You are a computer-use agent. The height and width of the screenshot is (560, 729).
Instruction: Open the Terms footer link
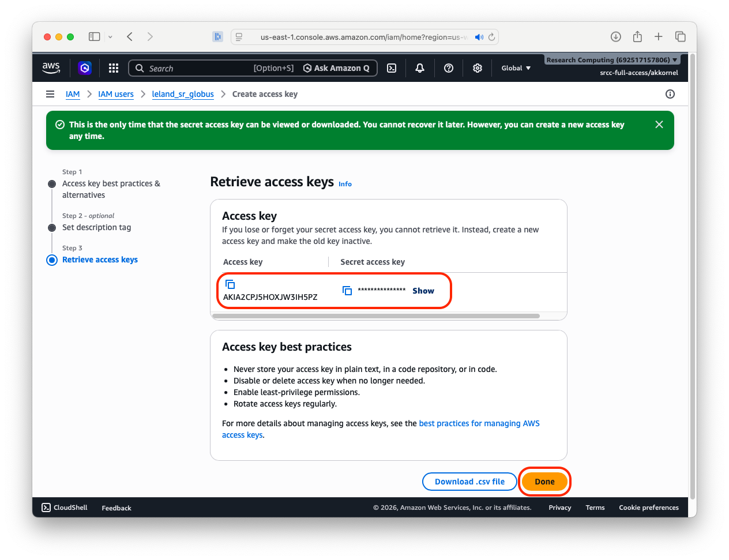[x=595, y=508]
